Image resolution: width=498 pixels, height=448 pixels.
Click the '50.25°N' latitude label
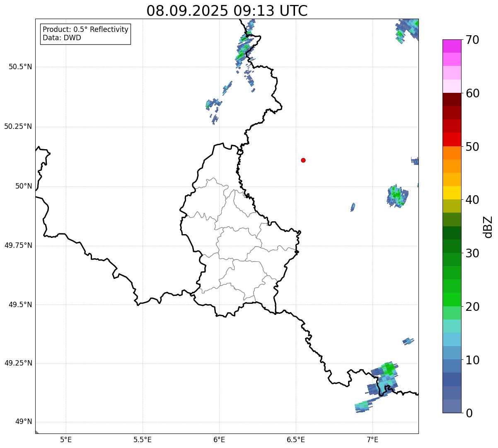[x=18, y=126]
